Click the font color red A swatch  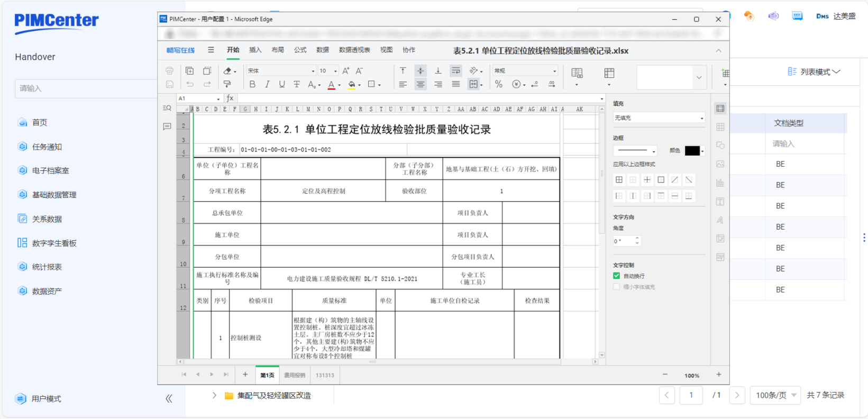pos(331,85)
